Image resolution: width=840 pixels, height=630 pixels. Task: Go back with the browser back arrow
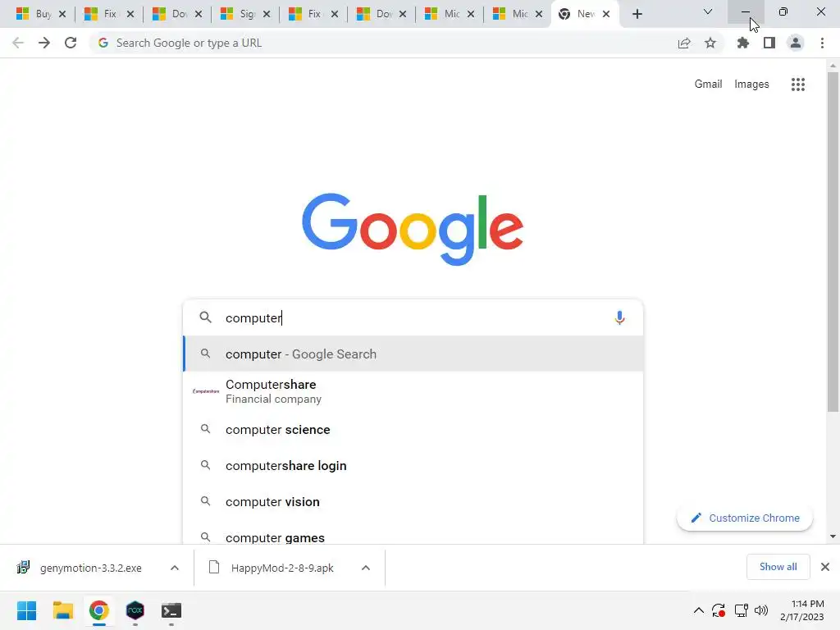(x=18, y=43)
